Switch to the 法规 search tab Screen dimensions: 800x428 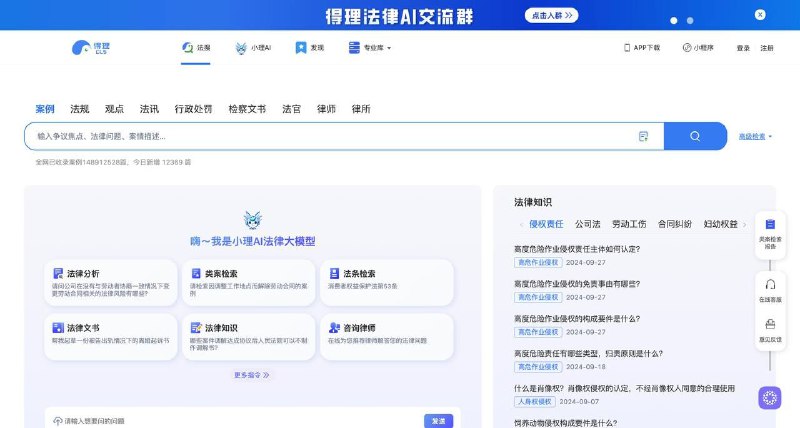[x=79, y=109]
